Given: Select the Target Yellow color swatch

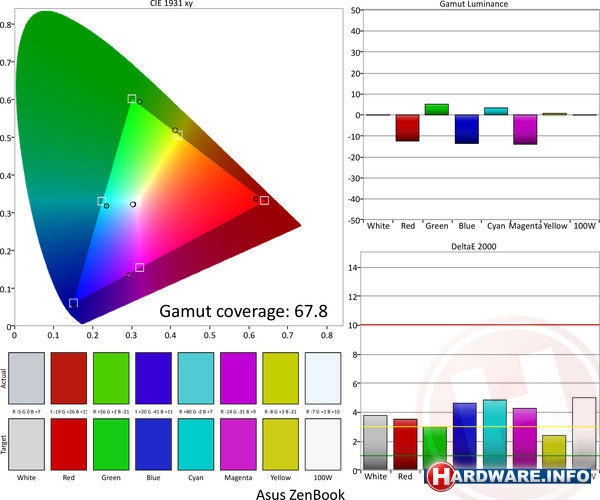Looking at the screenshot, I should 280,444.
